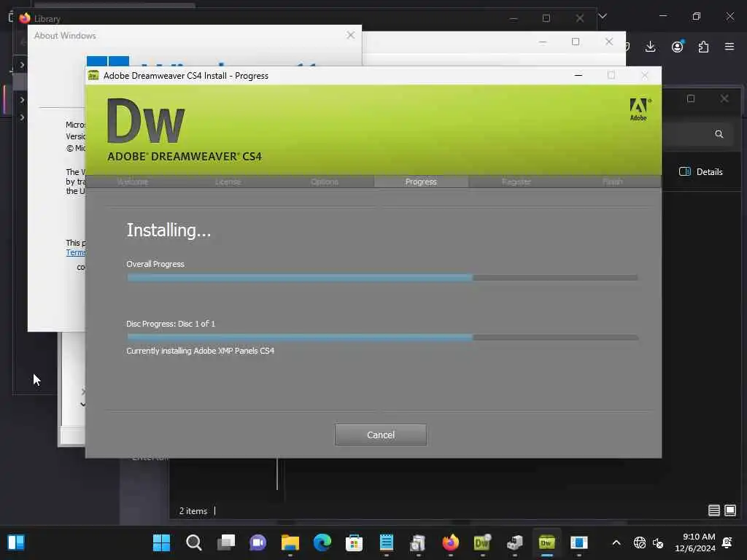This screenshot has height=560, width=747.
Task: Click the '2 items' status bar text
Action: [193, 511]
